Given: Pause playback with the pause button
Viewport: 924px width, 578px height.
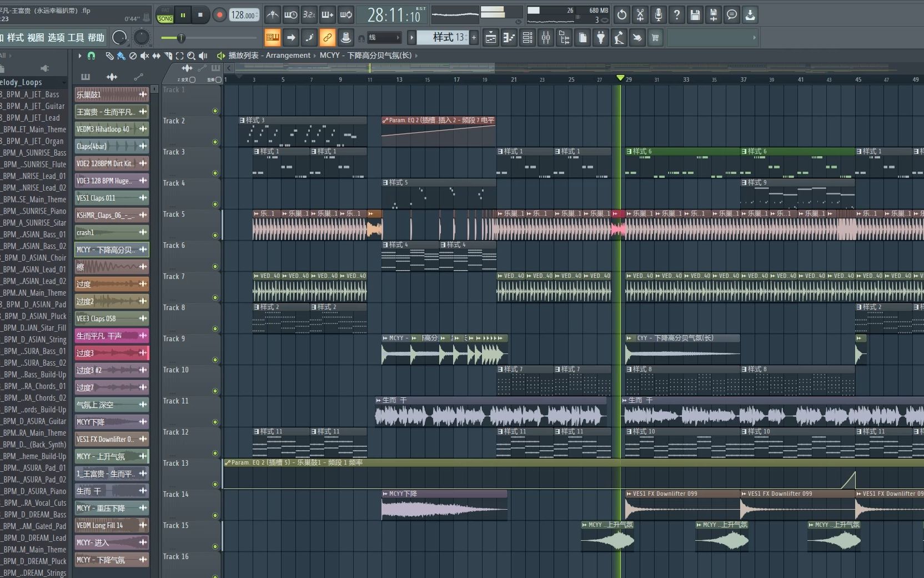Looking at the screenshot, I should click(x=183, y=15).
